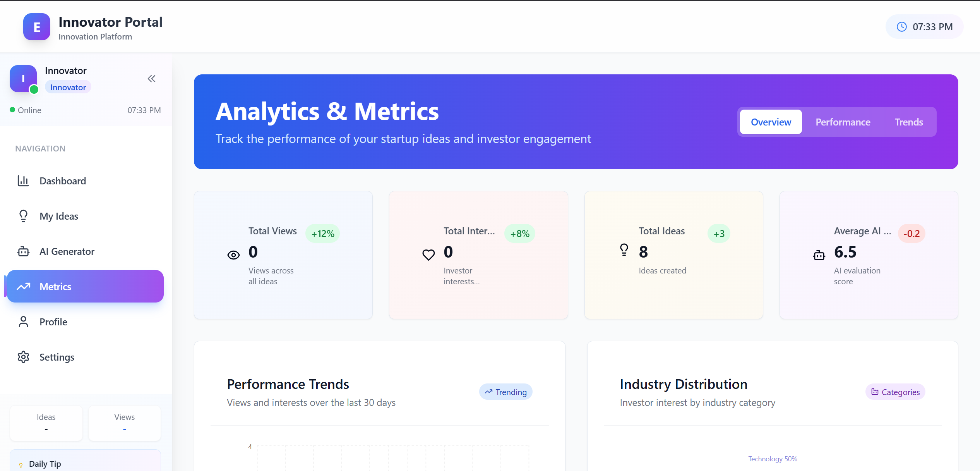This screenshot has width=980, height=471.
Task: Click the 07:33 PM clock pill
Action: click(x=924, y=27)
